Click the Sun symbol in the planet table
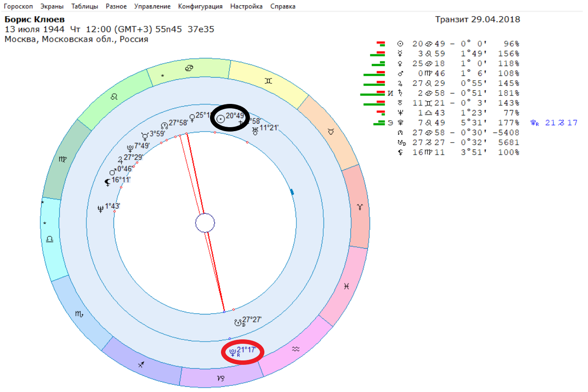 400,44
